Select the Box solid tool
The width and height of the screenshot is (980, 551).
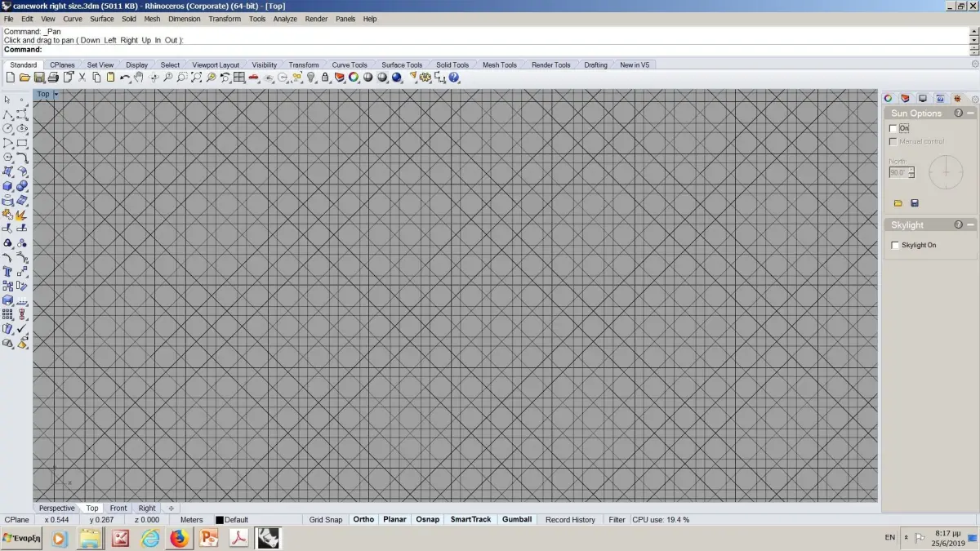7,186
